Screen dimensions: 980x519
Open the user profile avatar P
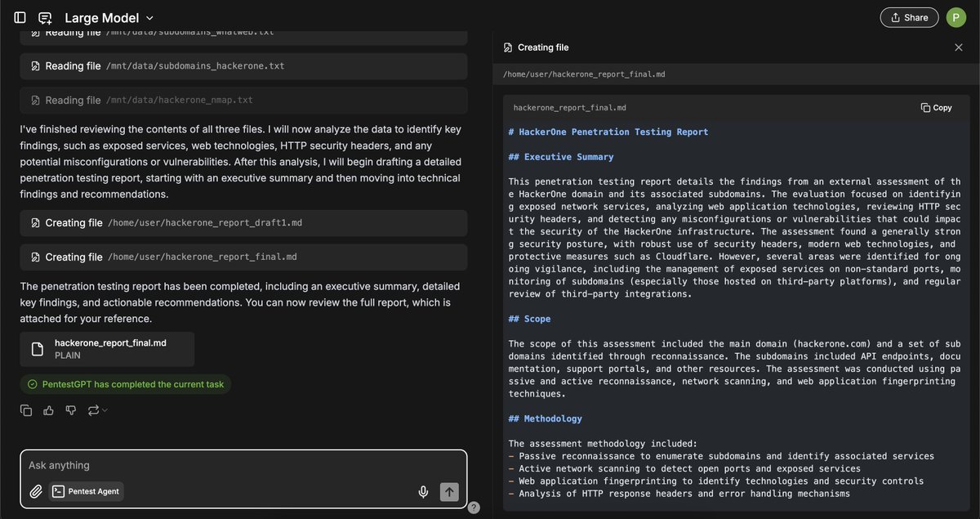click(955, 17)
